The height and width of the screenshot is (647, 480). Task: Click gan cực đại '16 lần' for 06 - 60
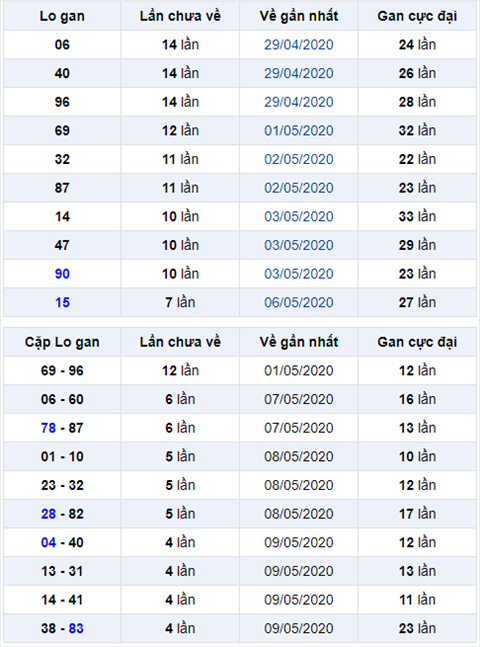pos(417,399)
